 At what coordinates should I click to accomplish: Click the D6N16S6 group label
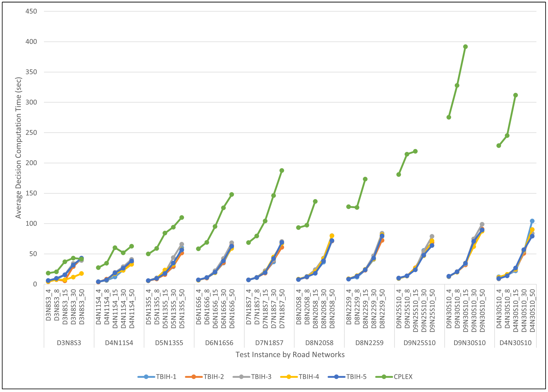219,343
